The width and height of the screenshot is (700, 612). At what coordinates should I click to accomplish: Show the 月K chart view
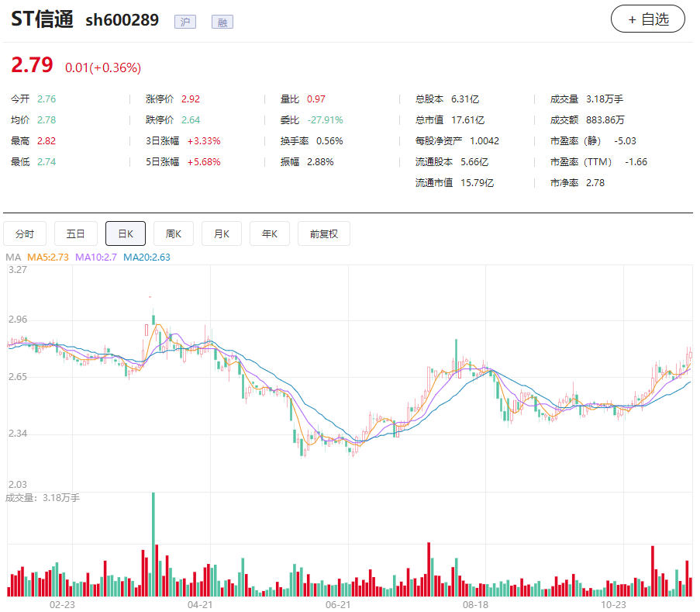(222, 233)
